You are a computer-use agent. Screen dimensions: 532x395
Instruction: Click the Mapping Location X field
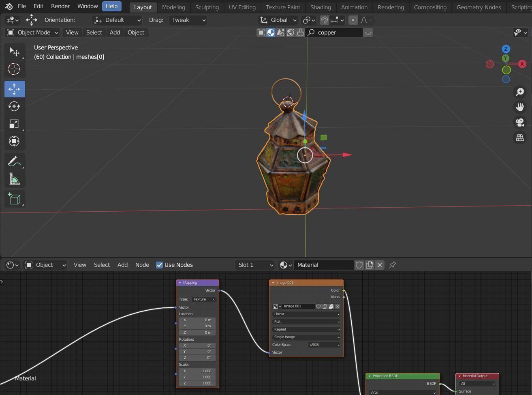click(x=197, y=320)
